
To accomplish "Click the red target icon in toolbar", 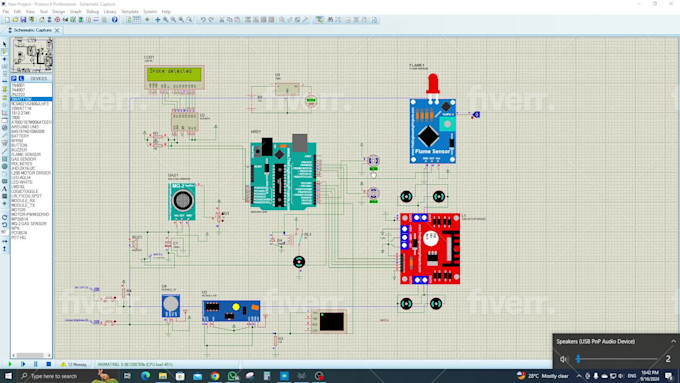I will pos(57,20).
